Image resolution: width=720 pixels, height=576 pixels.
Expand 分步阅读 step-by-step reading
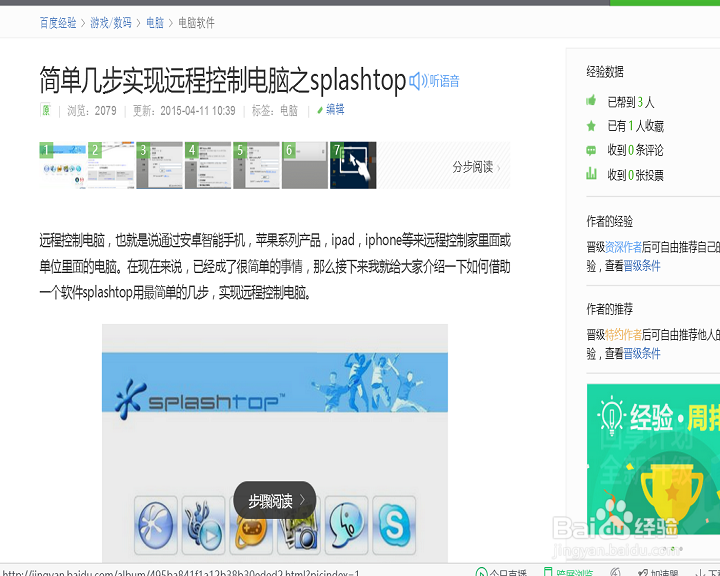click(x=476, y=167)
